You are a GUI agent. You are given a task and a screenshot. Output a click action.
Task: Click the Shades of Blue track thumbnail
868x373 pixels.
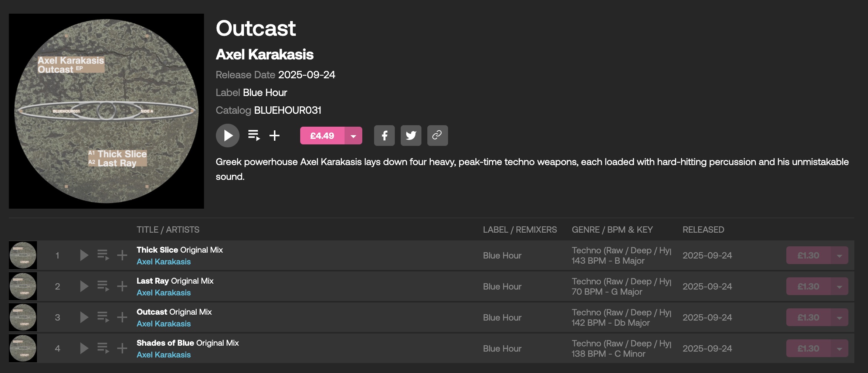click(23, 348)
